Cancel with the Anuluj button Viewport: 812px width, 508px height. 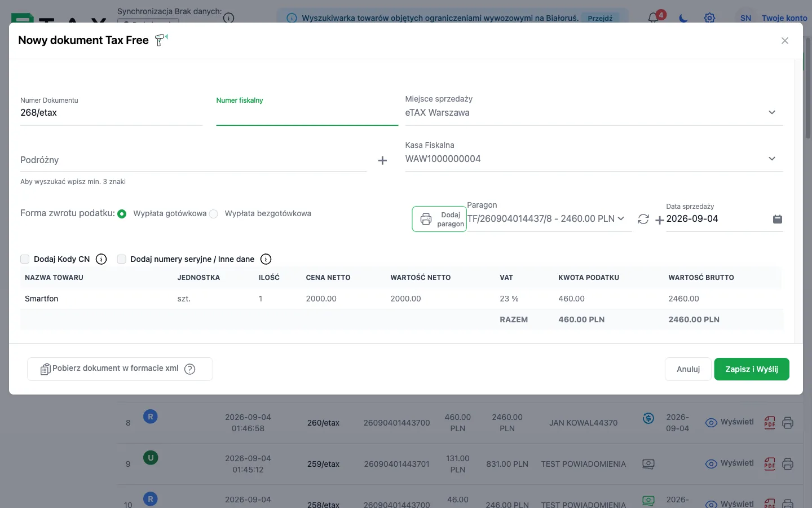tap(688, 369)
